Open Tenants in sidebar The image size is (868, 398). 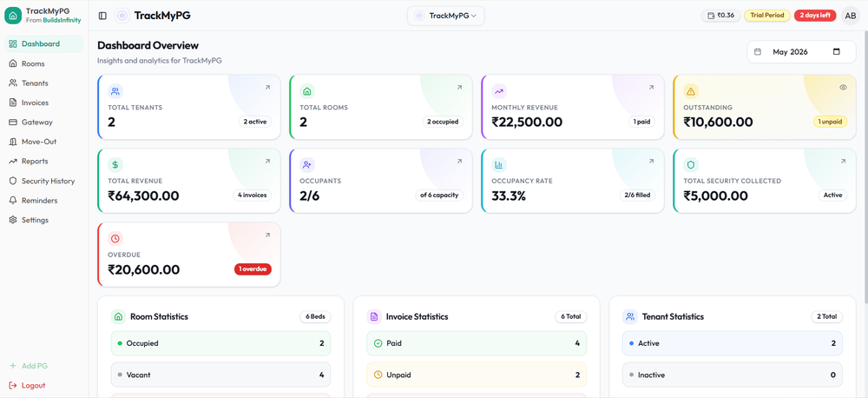click(43, 83)
